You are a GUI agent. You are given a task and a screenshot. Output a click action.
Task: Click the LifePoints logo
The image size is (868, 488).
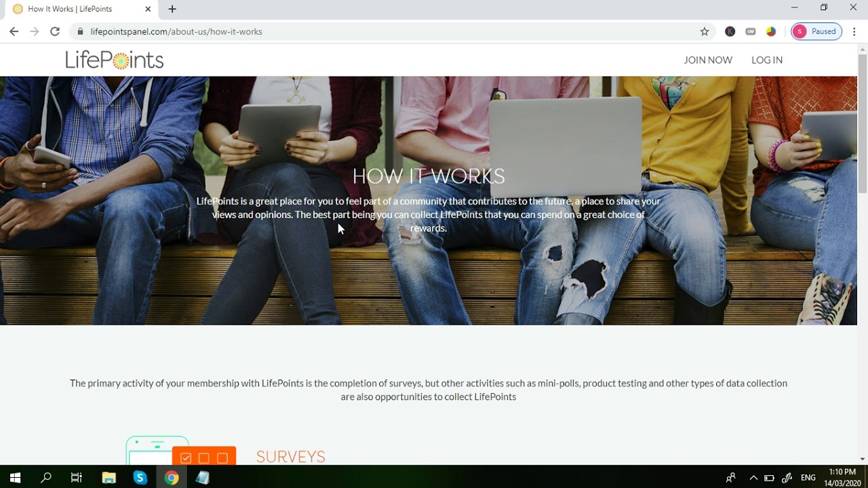point(114,60)
